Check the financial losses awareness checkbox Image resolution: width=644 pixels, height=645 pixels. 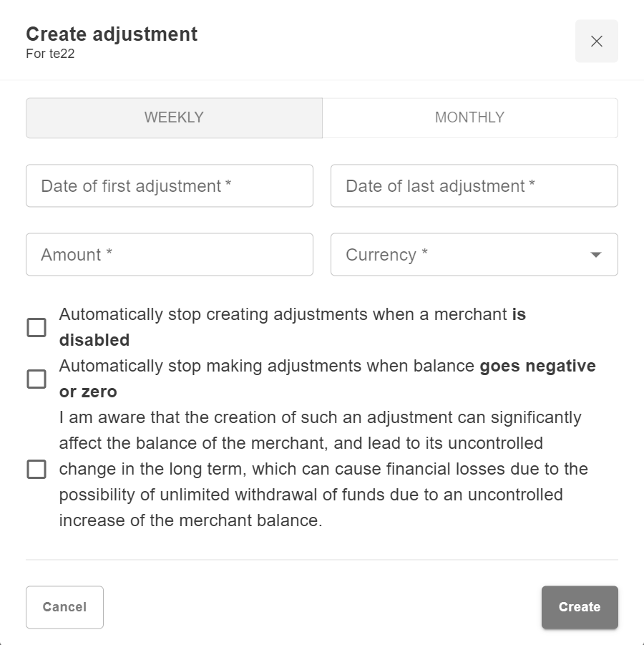click(36, 470)
